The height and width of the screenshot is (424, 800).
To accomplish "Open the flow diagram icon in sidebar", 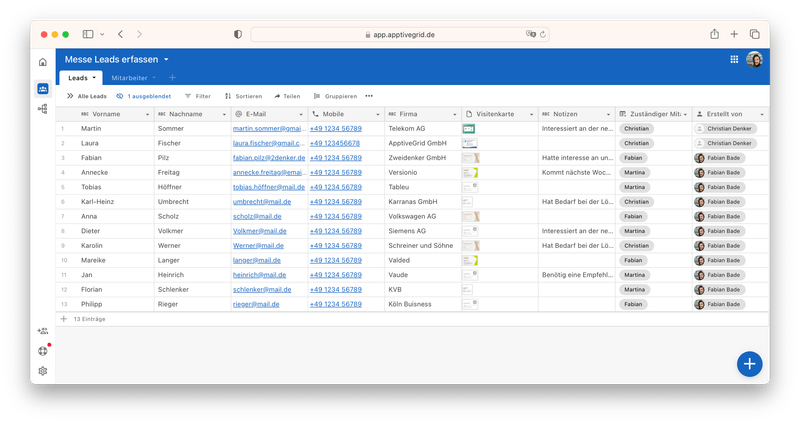I will click(x=43, y=109).
